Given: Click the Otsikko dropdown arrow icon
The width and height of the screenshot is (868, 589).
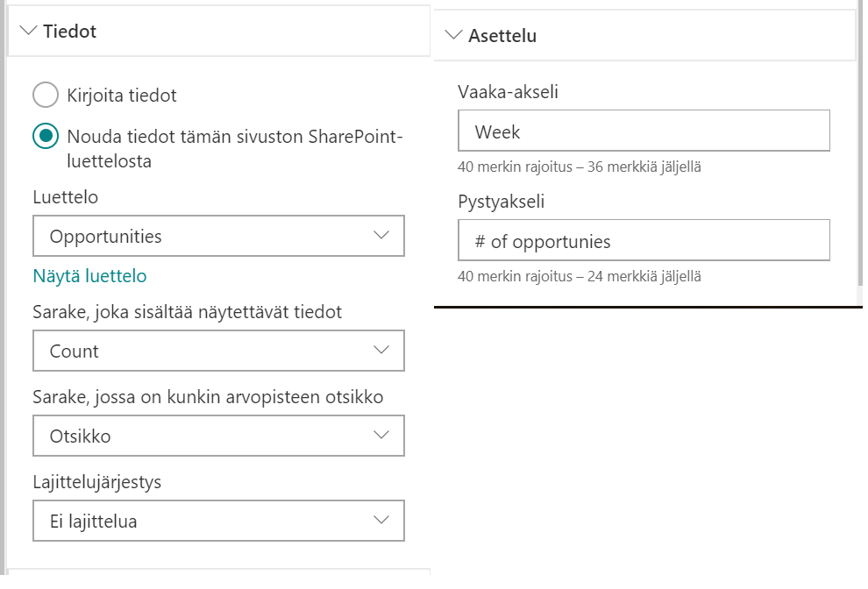Looking at the screenshot, I should click(x=381, y=436).
